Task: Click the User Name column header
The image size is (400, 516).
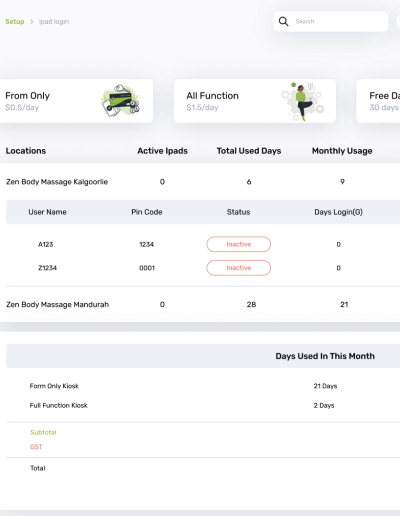Action: [47, 212]
